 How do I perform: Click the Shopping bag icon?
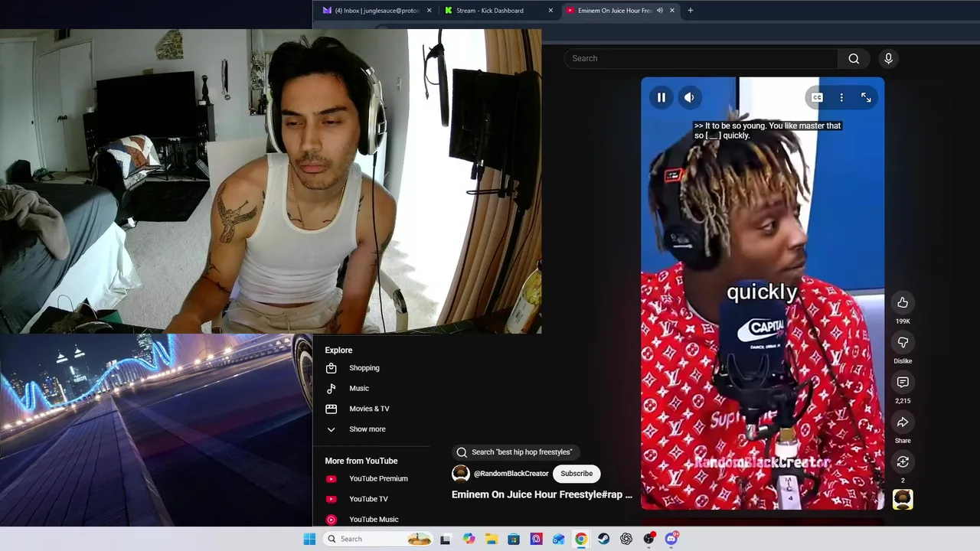tap(331, 368)
